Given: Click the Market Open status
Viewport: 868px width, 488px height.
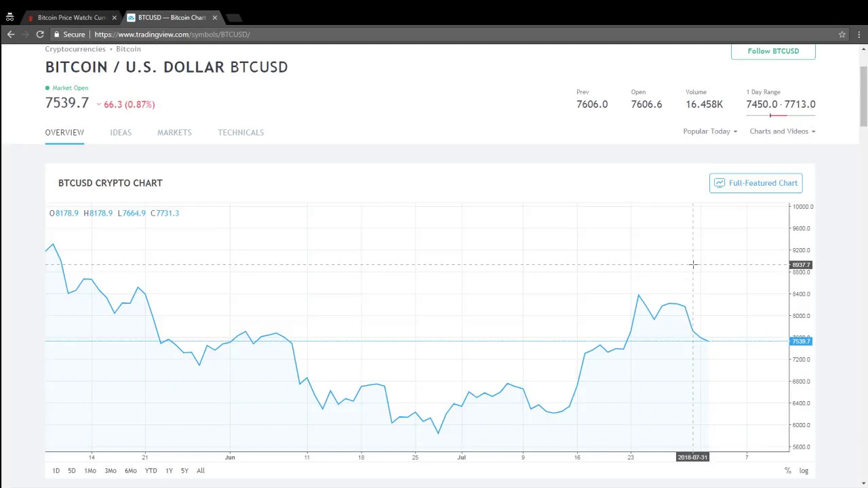Looking at the screenshot, I should click(x=67, y=88).
